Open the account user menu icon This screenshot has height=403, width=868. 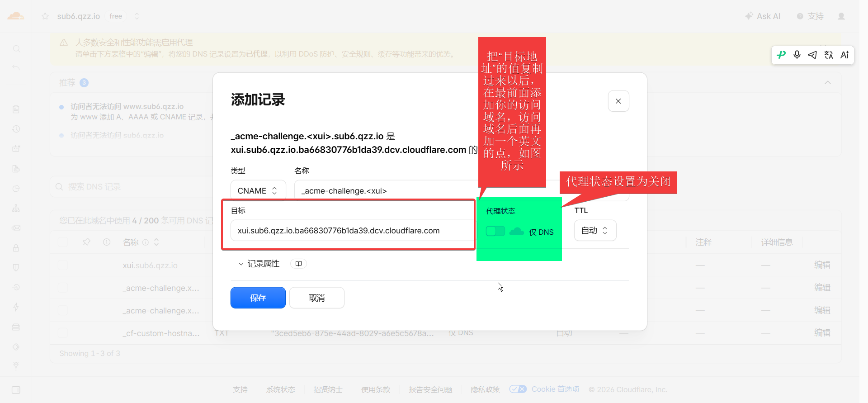pos(841,16)
